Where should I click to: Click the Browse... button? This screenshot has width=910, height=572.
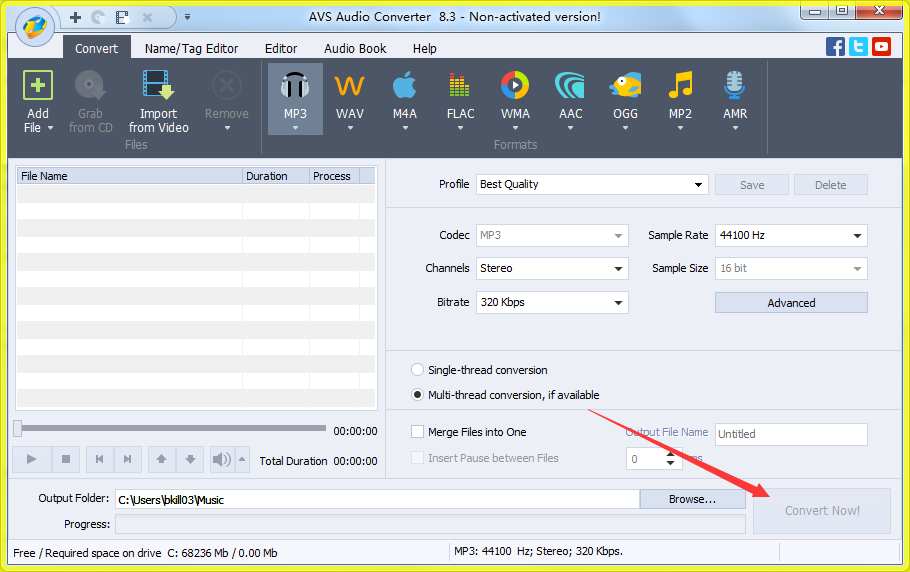click(692, 499)
